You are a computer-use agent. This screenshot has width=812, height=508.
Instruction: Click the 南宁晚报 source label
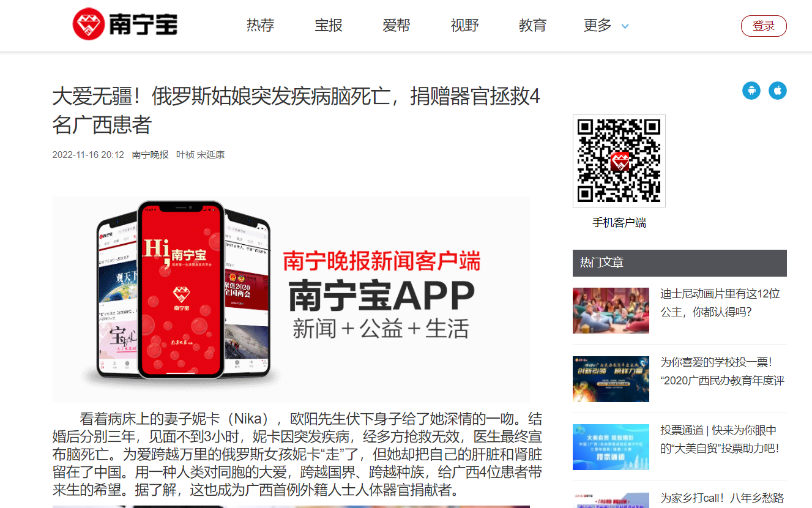150,155
